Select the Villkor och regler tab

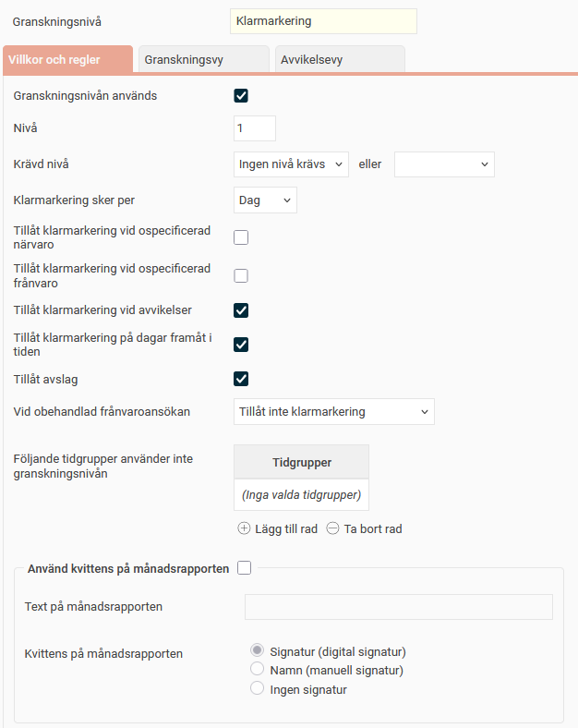[67, 59]
